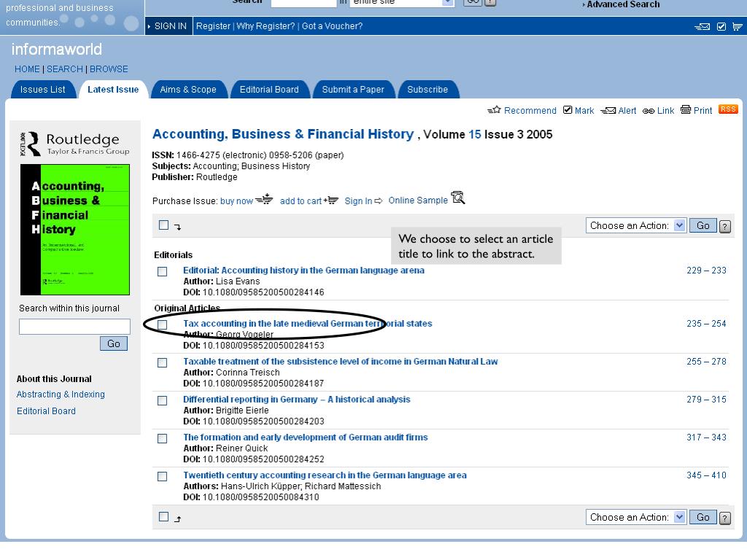Image resolution: width=747 pixels, height=560 pixels.
Task: Toggle the bottom select-all checkbox
Action: 164,517
